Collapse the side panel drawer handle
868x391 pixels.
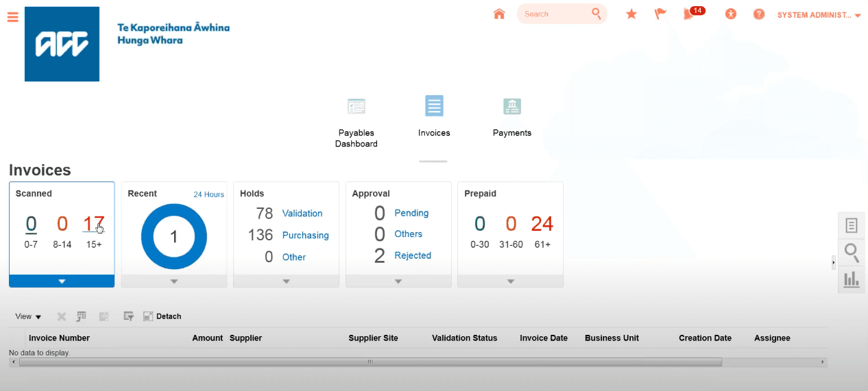[834, 262]
